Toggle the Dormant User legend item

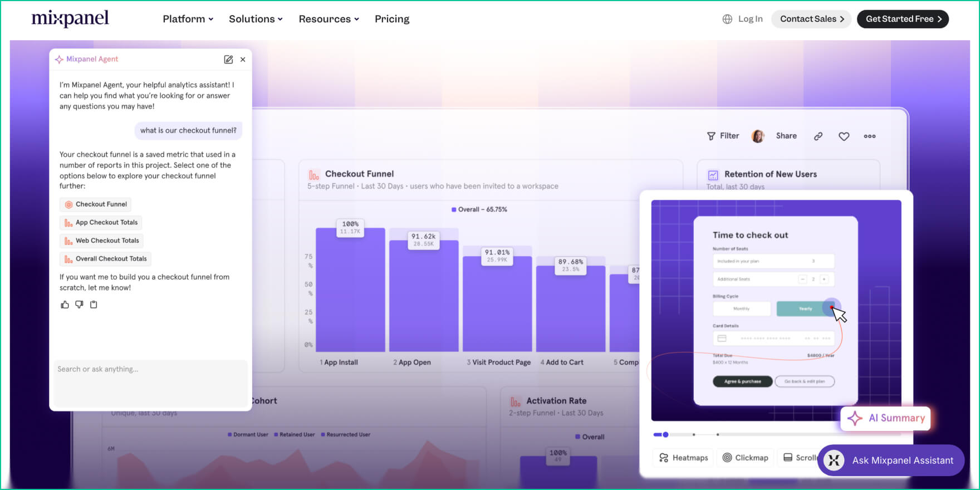pos(248,435)
